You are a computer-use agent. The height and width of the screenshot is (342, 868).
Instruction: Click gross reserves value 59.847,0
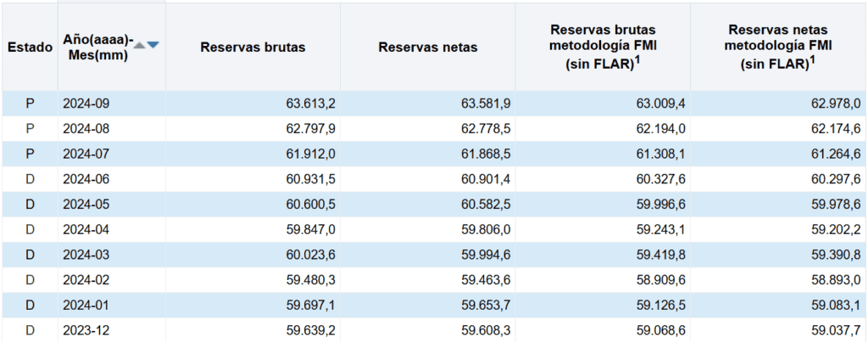tap(310, 229)
